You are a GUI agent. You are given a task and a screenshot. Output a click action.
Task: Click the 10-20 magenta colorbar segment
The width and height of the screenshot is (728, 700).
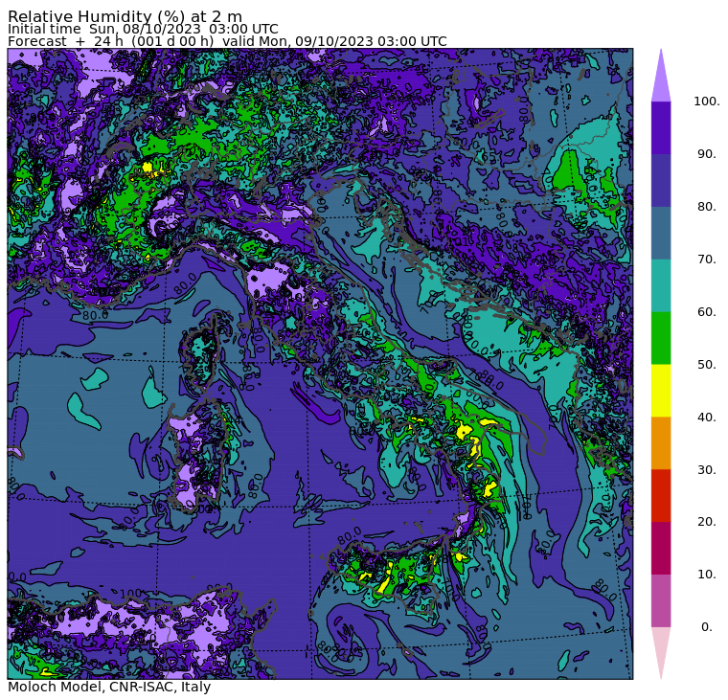[661, 548]
